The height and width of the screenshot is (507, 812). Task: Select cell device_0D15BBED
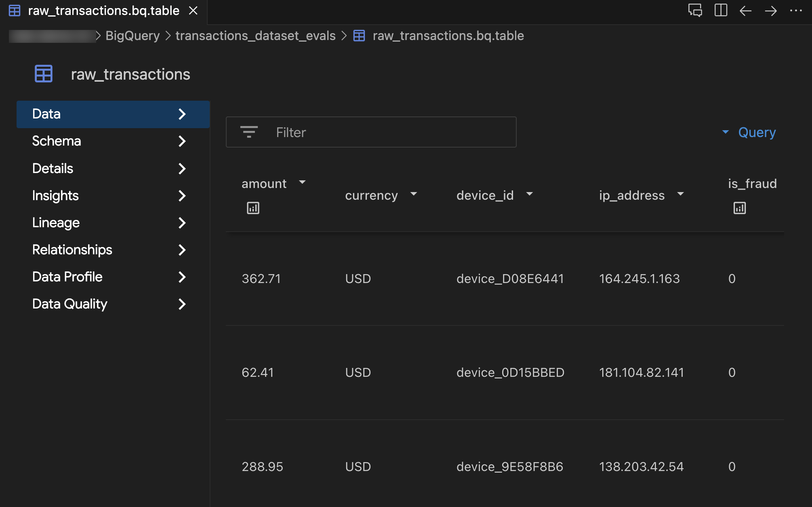point(510,372)
